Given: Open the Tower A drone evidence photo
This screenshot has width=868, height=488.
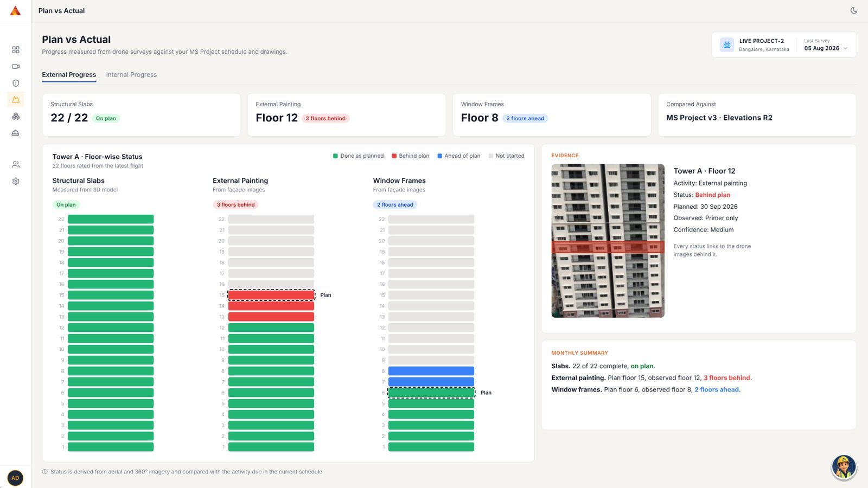Looking at the screenshot, I should tap(608, 241).
